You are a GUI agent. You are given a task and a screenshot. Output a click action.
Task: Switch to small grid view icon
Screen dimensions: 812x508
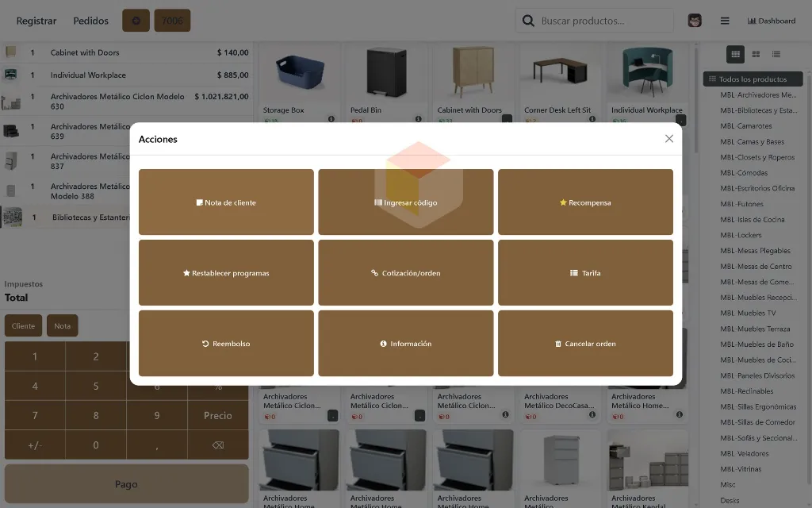[735, 54]
